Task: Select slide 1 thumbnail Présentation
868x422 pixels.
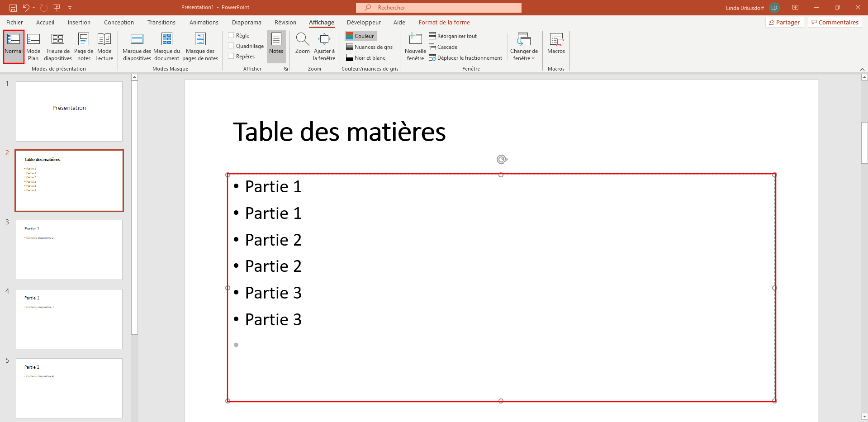Action: (69, 111)
